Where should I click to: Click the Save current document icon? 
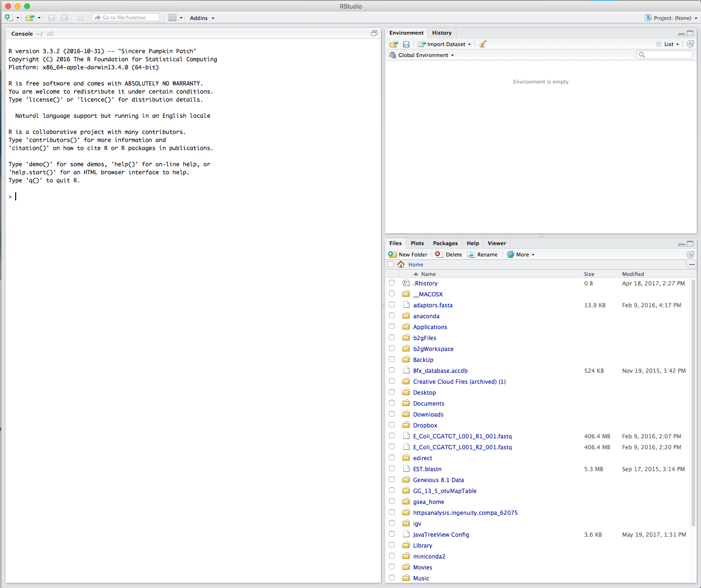[51, 18]
